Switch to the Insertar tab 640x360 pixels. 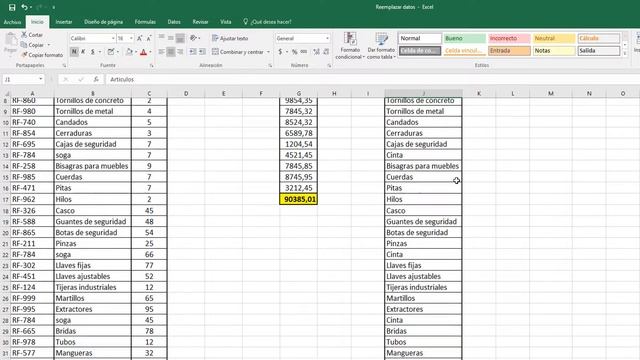click(x=64, y=22)
